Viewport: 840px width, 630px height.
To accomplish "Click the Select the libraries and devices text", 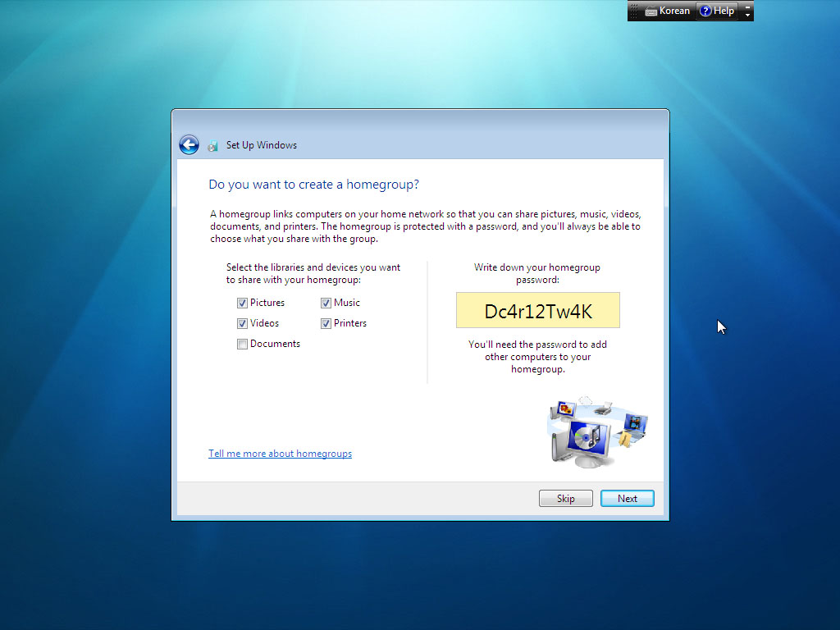I will [313, 273].
